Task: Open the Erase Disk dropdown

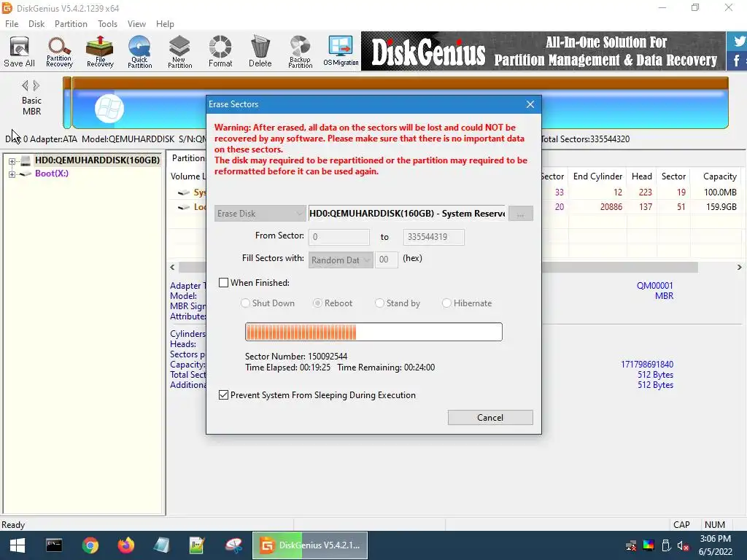Action: pos(260,214)
